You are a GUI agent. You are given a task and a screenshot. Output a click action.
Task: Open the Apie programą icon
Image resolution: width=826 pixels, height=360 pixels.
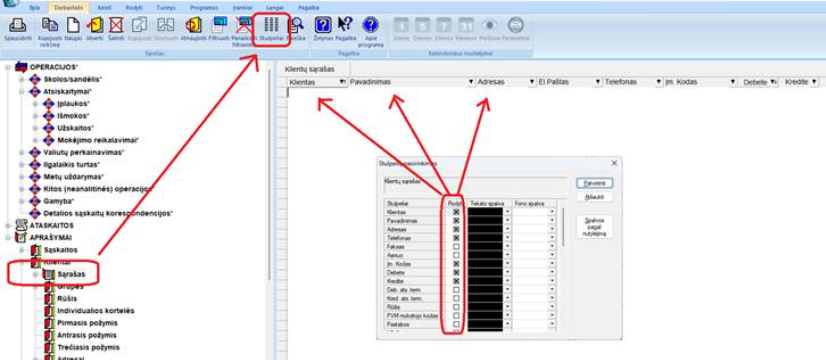click(x=371, y=25)
